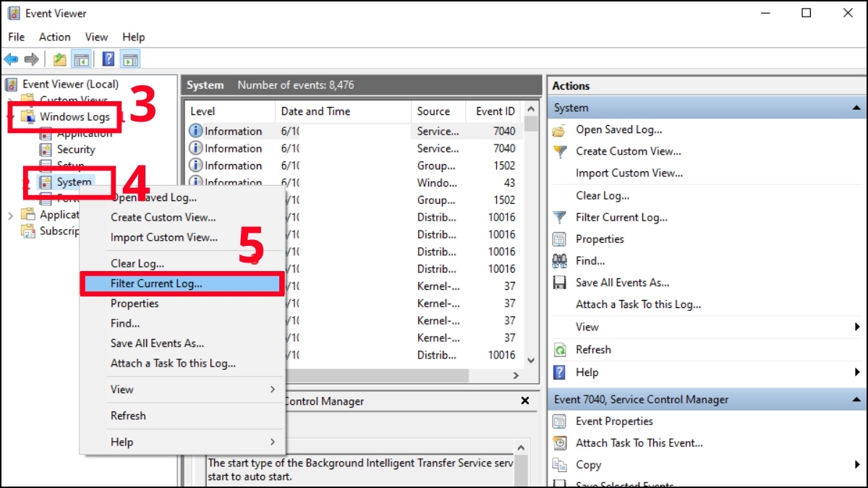Click Open Saved Log folder icon in Actions
The width and height of the screenshot is (868, 488).
pos(559,130)
